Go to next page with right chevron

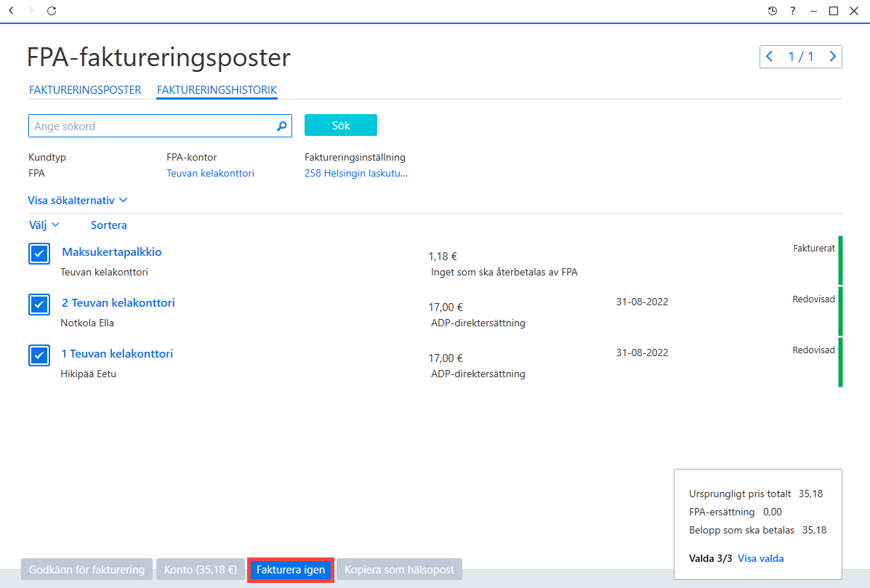click(x=832, y=57)
